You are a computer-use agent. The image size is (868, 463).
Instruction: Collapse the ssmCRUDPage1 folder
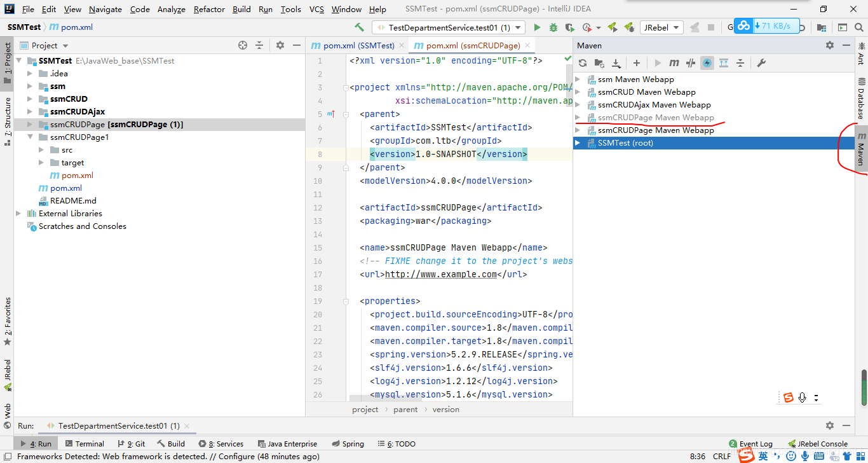(30, 137)
